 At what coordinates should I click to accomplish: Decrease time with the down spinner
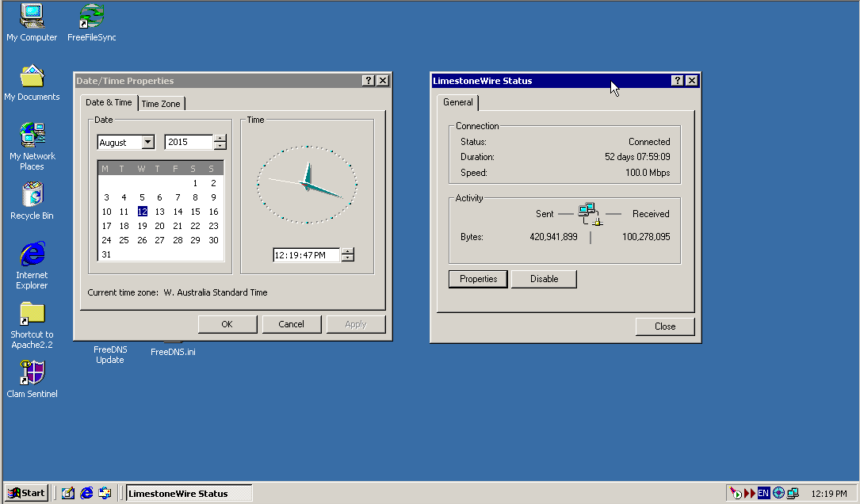[x=348, y=258]
